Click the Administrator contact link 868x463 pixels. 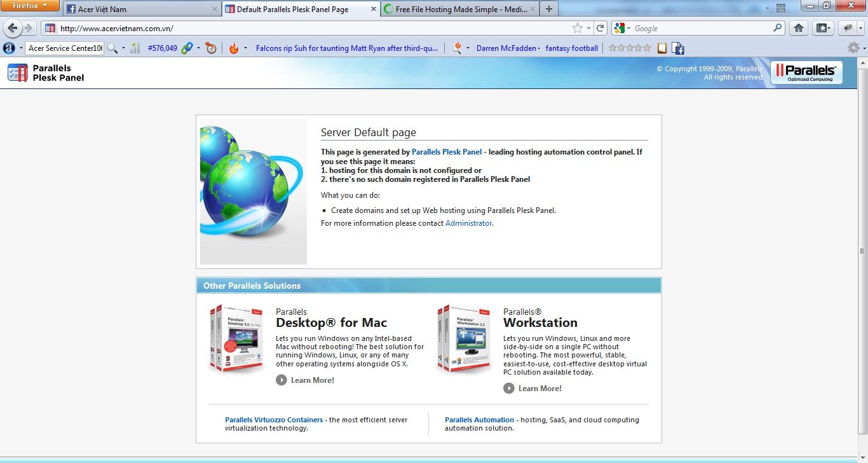point(469,223)
